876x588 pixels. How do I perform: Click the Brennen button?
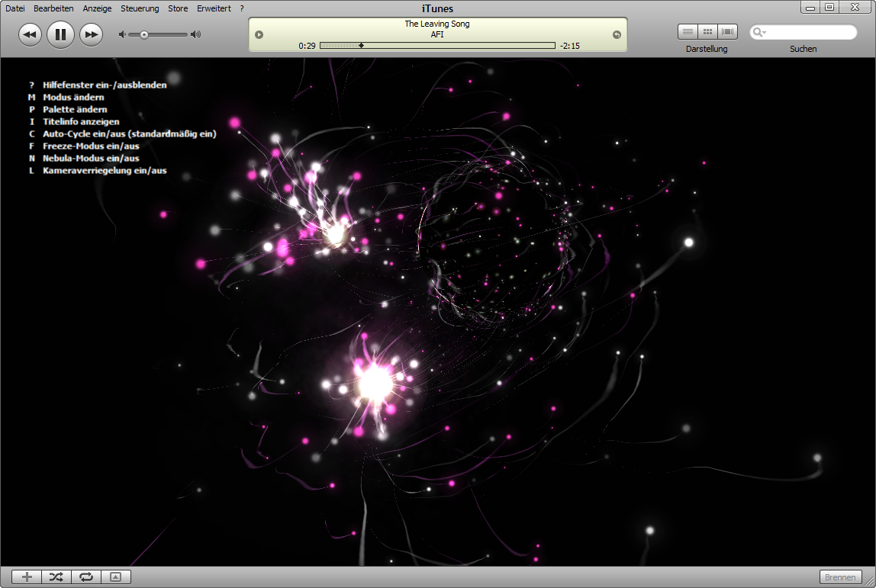pyautogui.click(x=840, y=577)
